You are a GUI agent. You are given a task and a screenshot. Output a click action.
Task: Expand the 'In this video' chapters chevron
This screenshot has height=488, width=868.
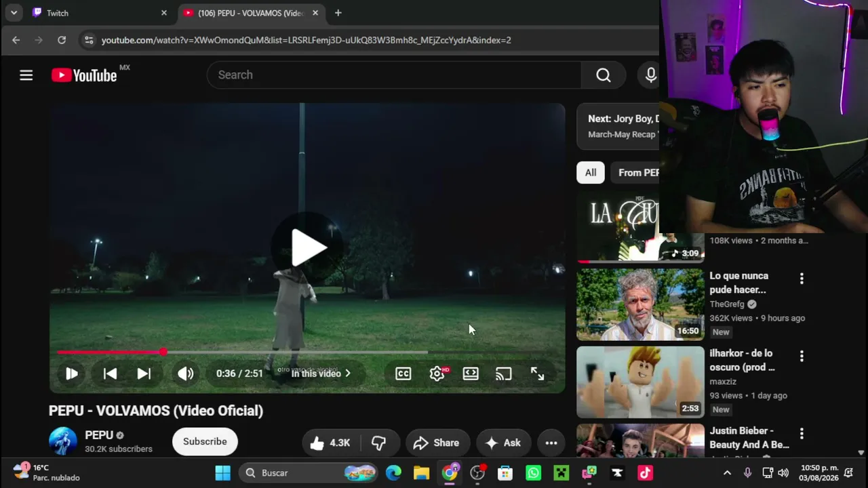348,373
